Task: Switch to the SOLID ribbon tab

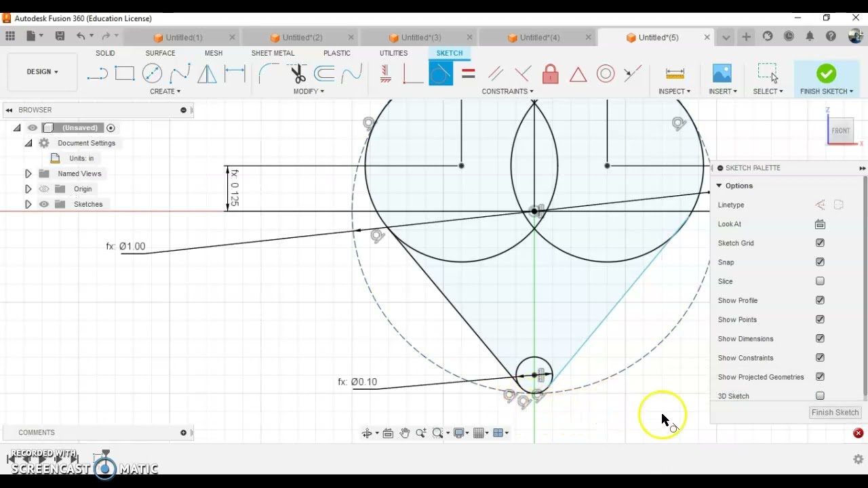Action: point(105,53)
